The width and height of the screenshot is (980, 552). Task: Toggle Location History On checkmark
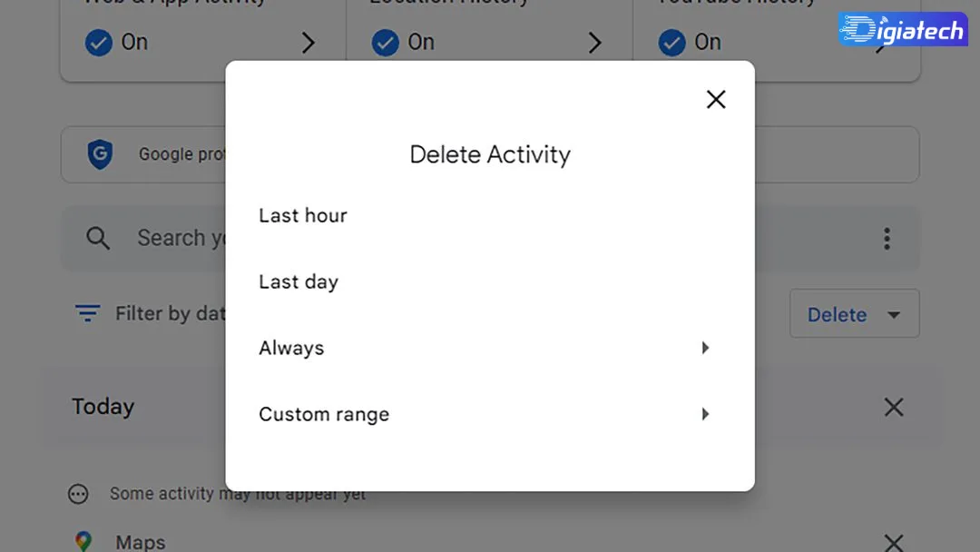point(385,43)
